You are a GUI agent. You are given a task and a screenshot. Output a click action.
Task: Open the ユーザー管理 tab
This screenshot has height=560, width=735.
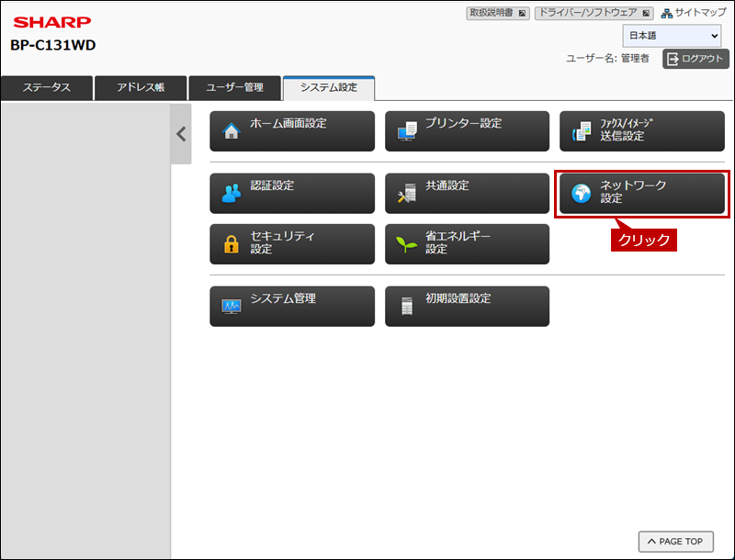[234, 87]
